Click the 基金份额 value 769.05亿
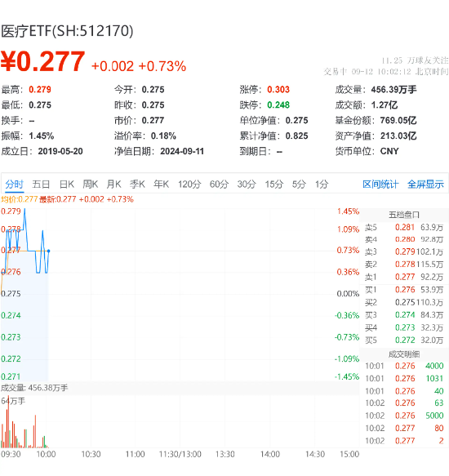This screenshot has width=449, height=476. click(398, 121)
